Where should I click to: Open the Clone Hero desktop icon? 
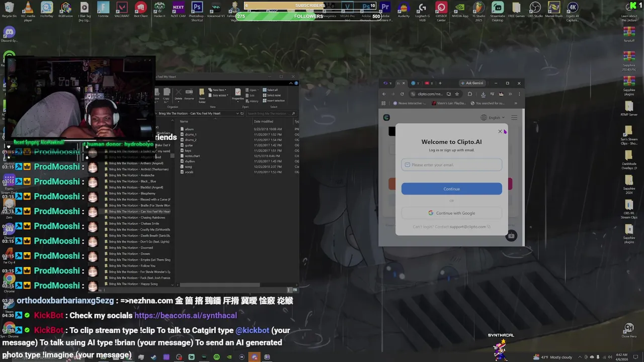tap(629, 330)
